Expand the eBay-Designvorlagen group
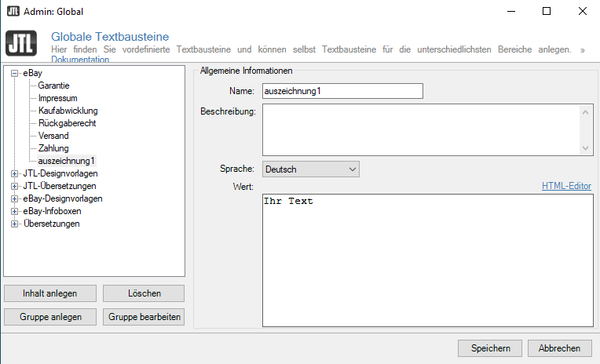 (15, 198)
